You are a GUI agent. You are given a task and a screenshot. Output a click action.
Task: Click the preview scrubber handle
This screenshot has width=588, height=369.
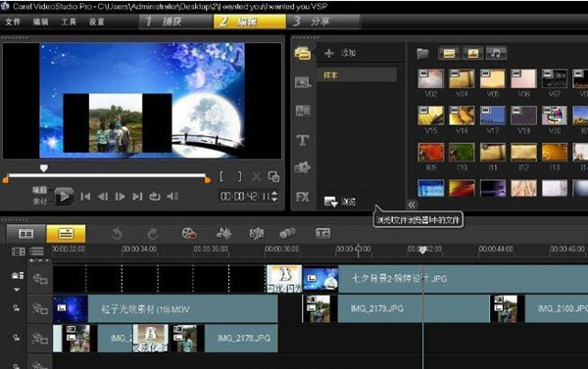click(44, 168)
